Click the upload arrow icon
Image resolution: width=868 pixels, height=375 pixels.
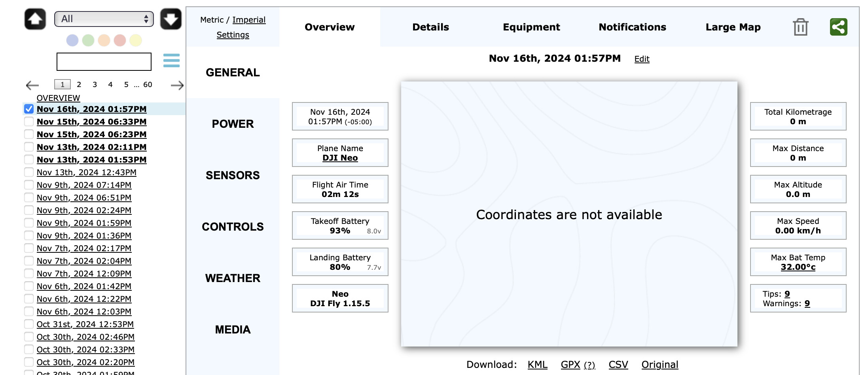pyautogui.click(x=35, y=19)
